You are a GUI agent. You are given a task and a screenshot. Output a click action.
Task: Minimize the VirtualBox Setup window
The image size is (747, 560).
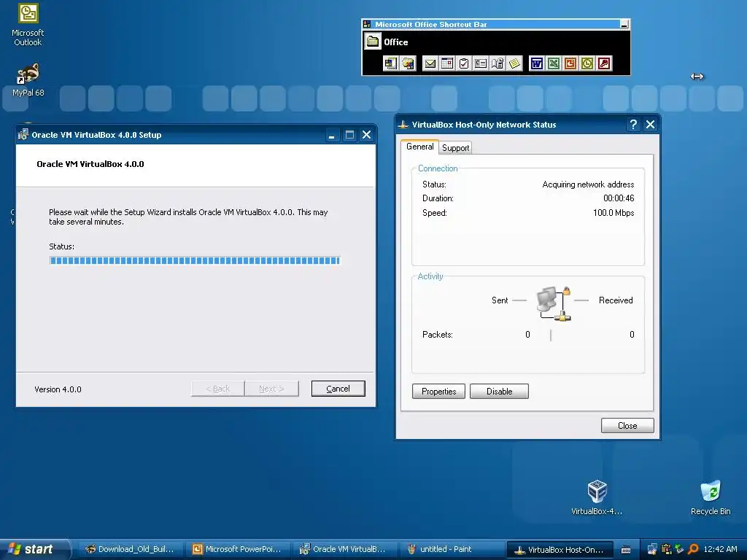pyautogui.click(x=332, y=135)
